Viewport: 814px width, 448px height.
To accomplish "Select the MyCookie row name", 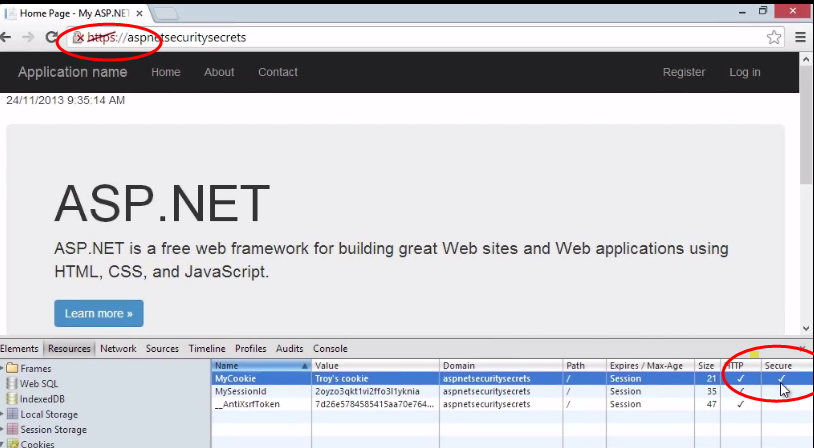I will (236, 378).
